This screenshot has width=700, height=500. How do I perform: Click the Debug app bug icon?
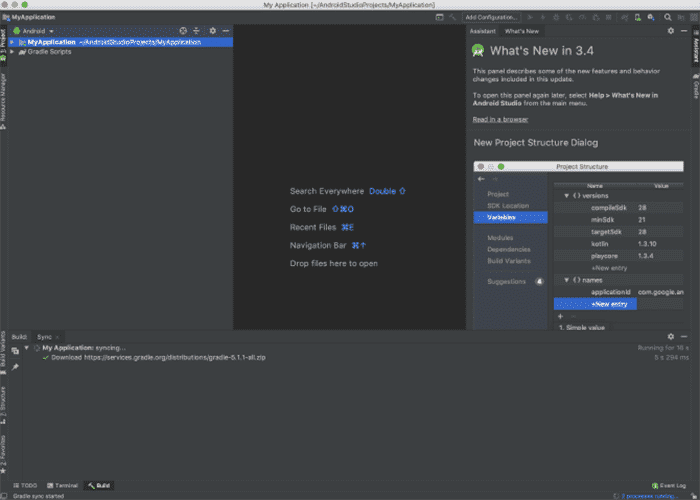point(556,17)
